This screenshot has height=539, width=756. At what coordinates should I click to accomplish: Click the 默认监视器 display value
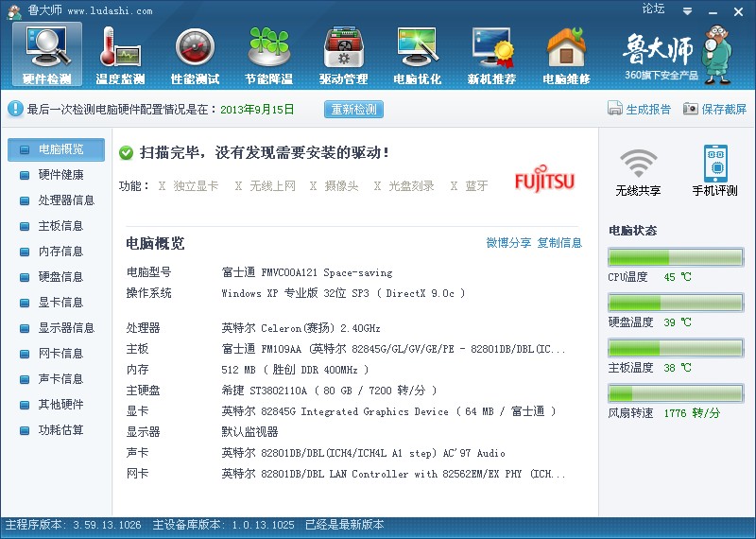pos(249,432)
